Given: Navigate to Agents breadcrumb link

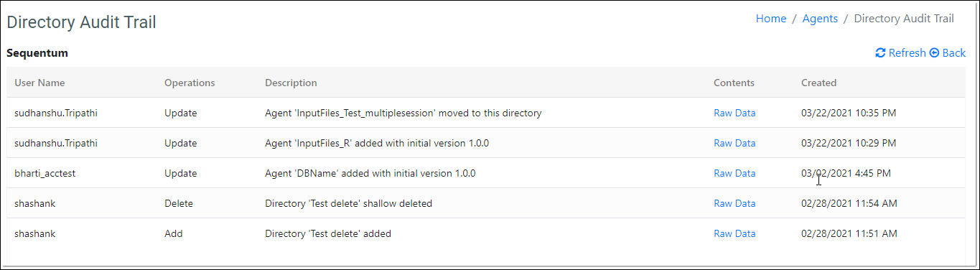Looking at the screenshot, I should click(820, 19).
